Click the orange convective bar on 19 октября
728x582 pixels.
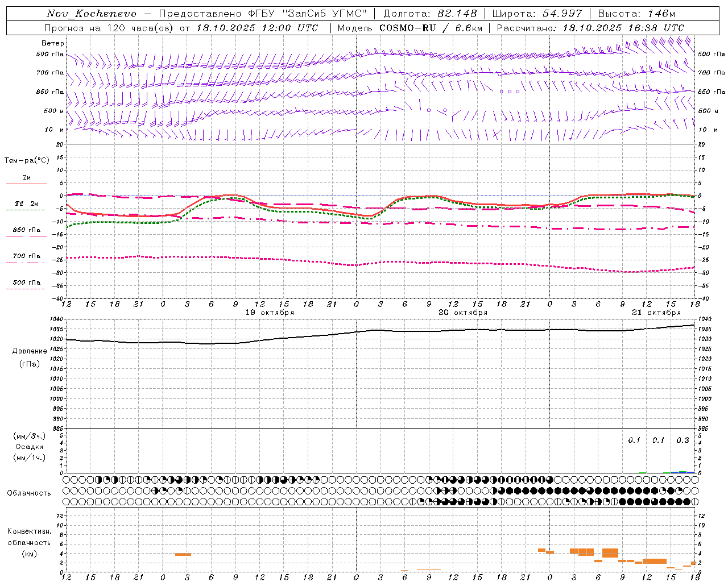tap(183, 554)
